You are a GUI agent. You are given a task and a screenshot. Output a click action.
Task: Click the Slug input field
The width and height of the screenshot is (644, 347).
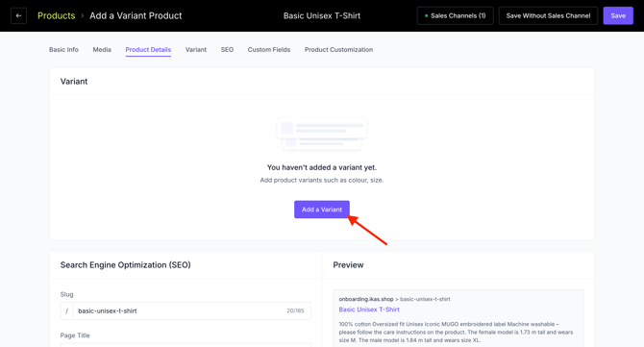point(186,310)
